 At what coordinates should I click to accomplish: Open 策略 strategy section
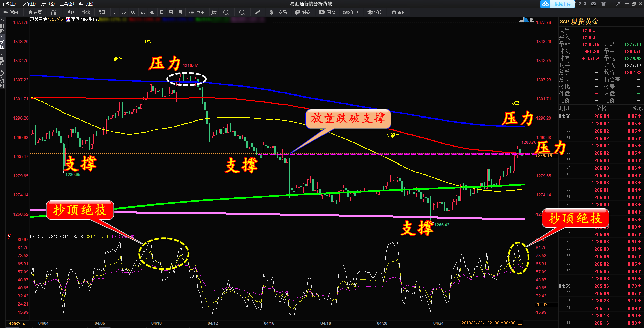(x=399, y=12)
